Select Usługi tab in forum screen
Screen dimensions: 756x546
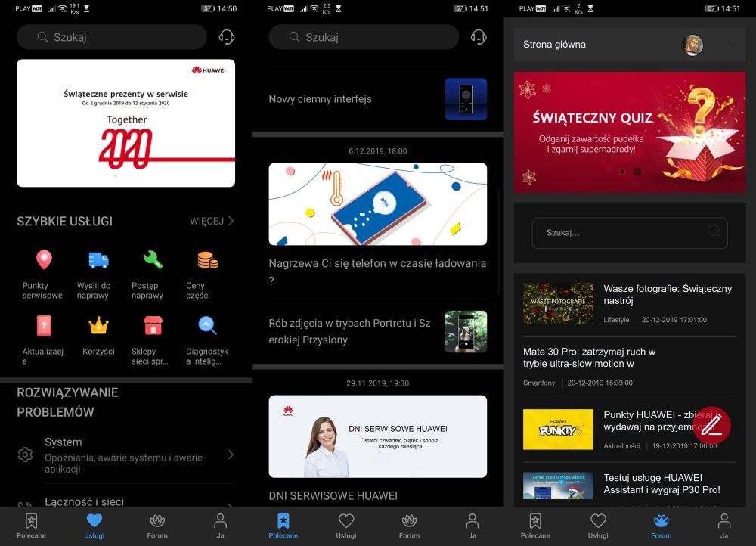coord(598,526)
